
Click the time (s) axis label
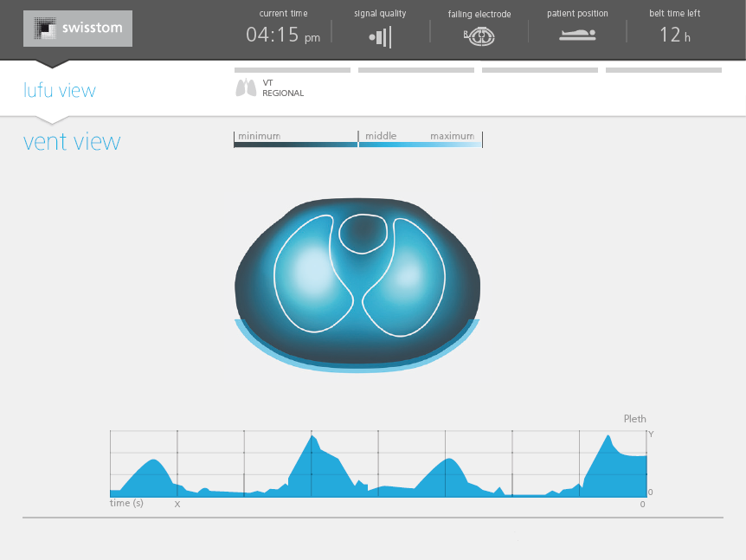coord(126,503)
